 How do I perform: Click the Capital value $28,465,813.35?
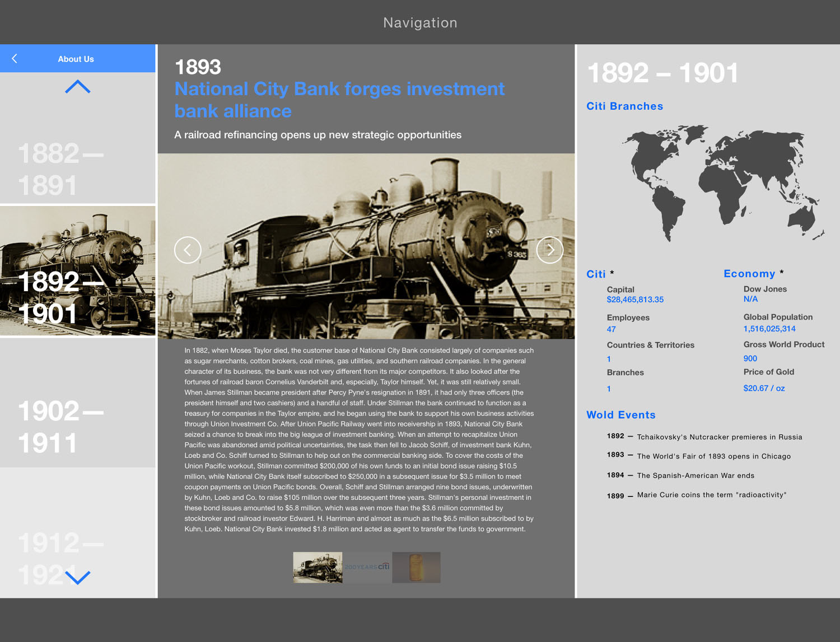pos(635,300)
